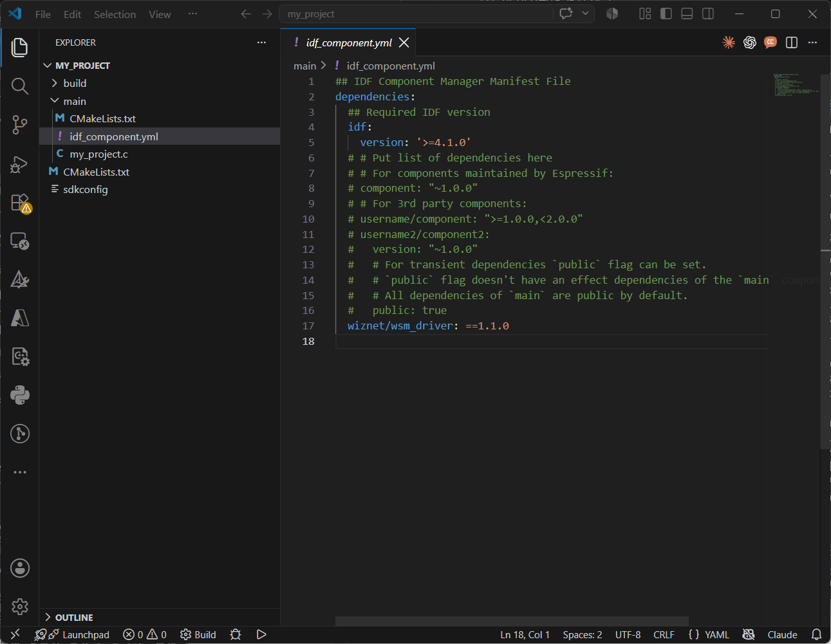Screen dimensions: 831x644
Task: Change line ending via CRLF
Action: coord(664,634)
